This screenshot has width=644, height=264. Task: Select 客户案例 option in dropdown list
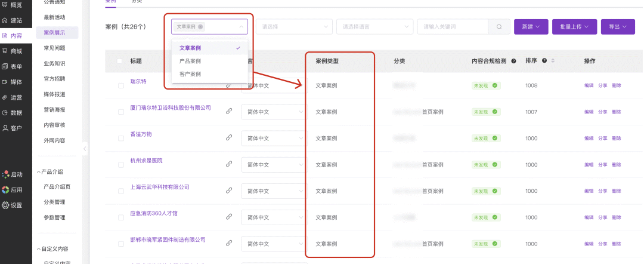point(190,74)
